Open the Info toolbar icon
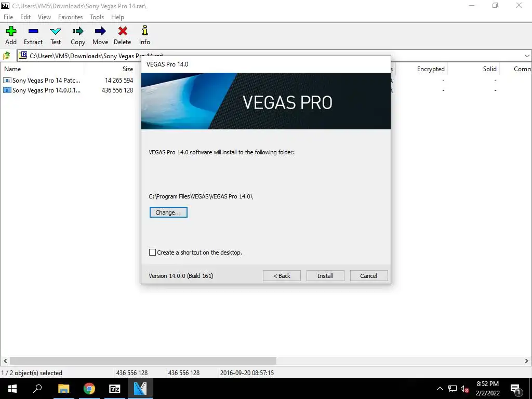Screen dimensions: 532x399 click(144, 35)
